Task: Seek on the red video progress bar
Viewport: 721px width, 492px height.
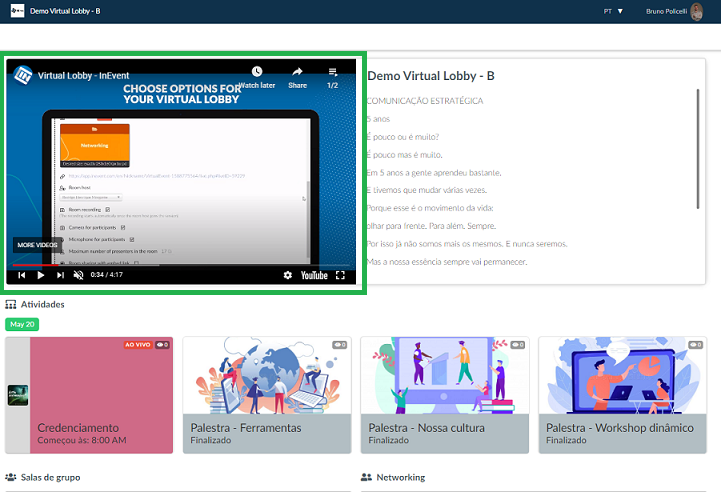Action: click(35, 265)
